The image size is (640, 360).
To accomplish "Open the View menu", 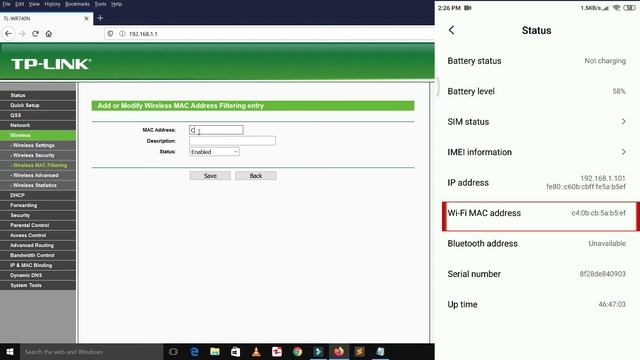I will tap(34, 4).
